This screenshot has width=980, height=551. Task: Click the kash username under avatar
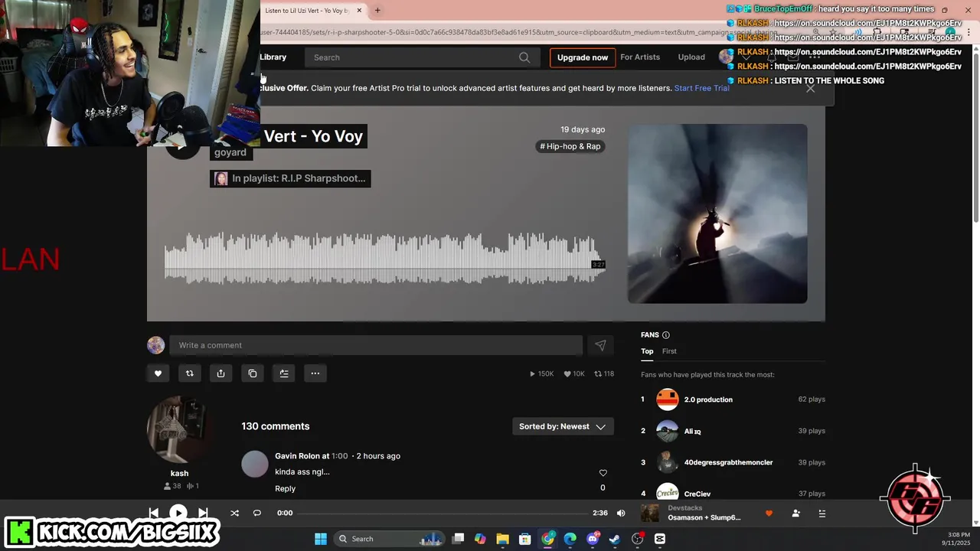pyautogui.click(x=179, y=473)
